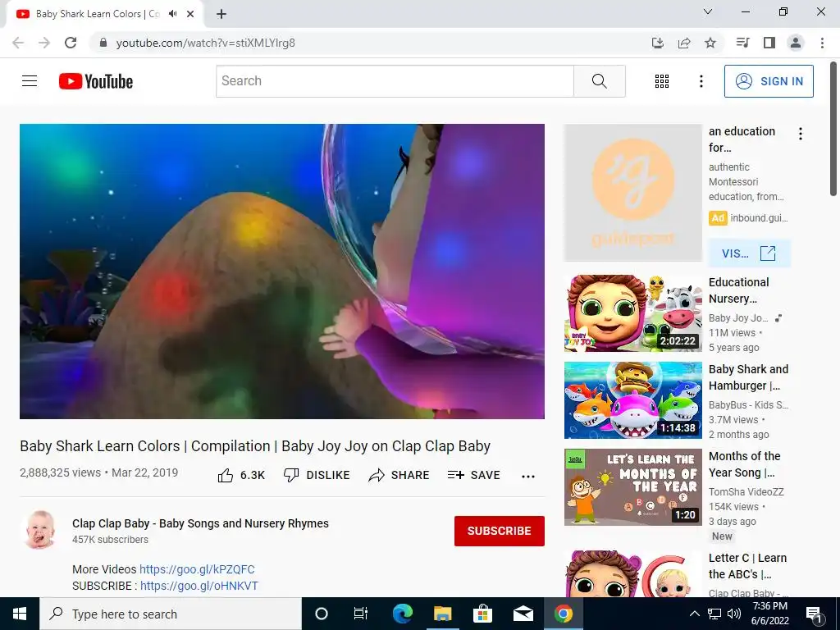The image size is (840, 630).
Task: Open volume control in system tray
Action: (x=734, y=614)
